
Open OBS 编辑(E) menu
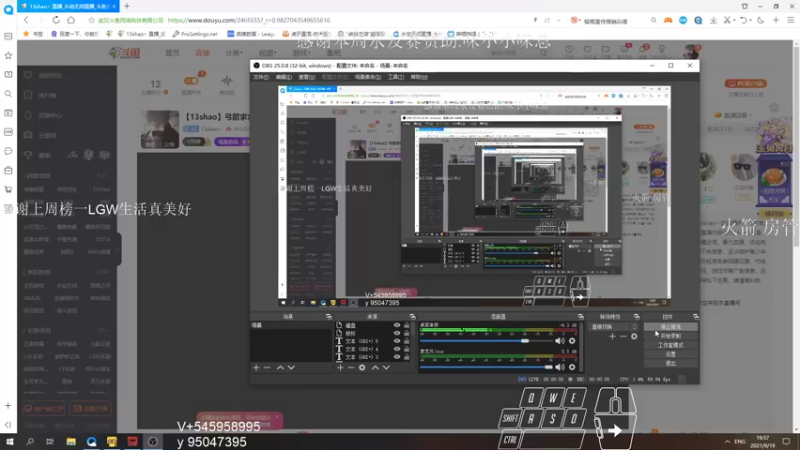pos(283,77)
